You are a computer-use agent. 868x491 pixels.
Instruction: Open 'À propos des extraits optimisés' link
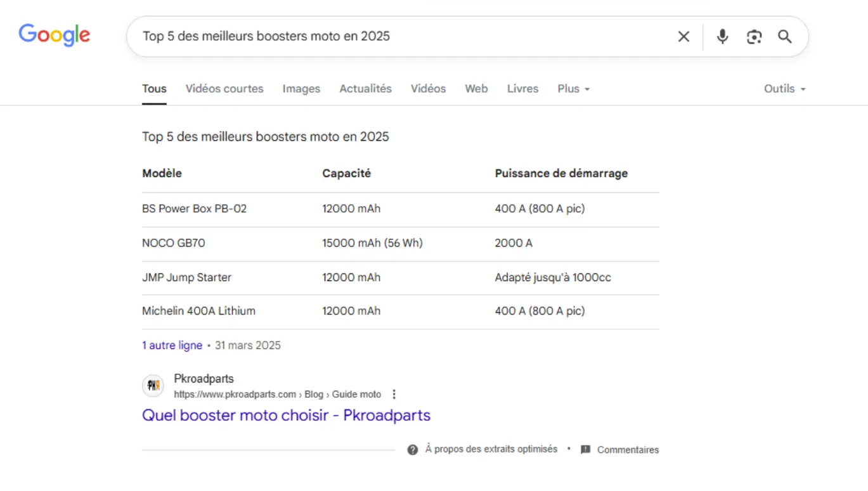click(x=491, y=449)
